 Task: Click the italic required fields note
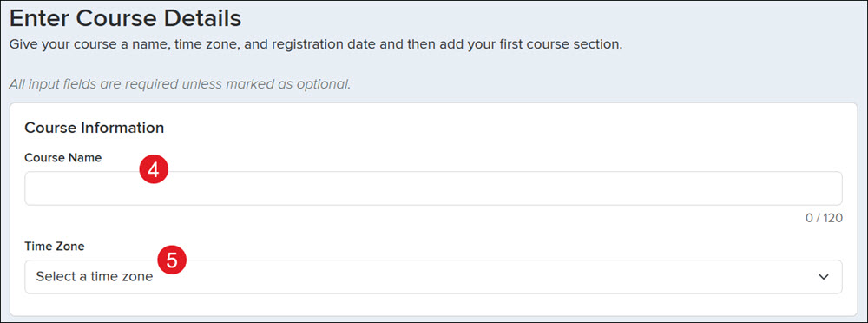[180, 85]
